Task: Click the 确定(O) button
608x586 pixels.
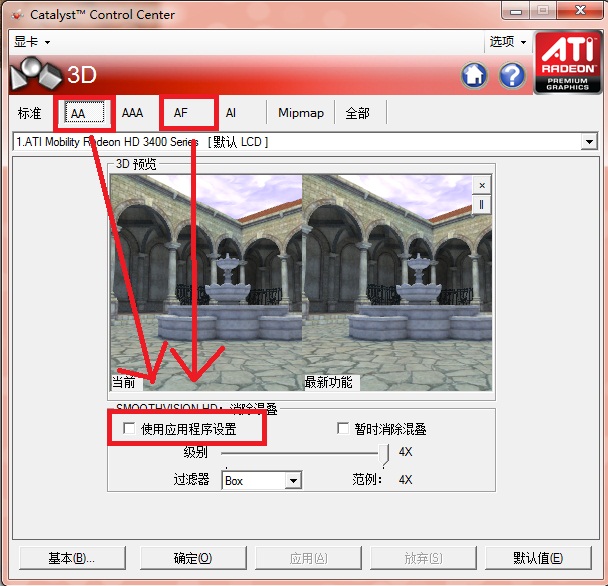Action: (x=193, y=558)
